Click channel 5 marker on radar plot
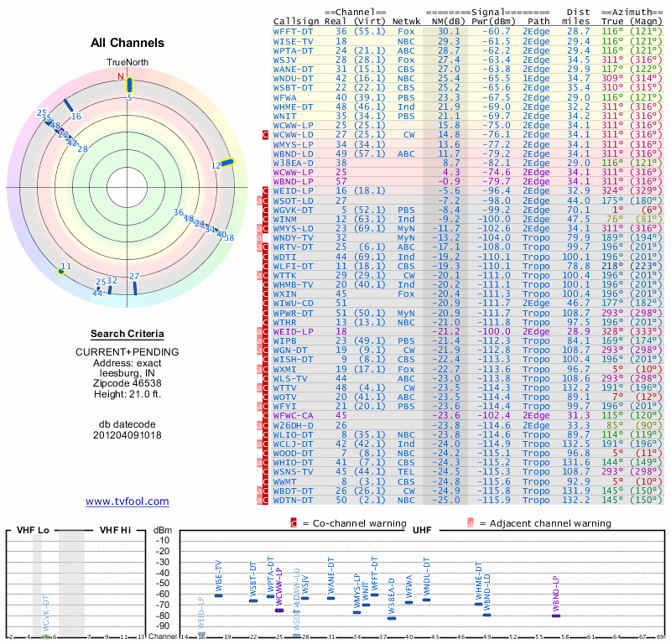This screenshot has width=671, height=644. click(x=129, y=84)
